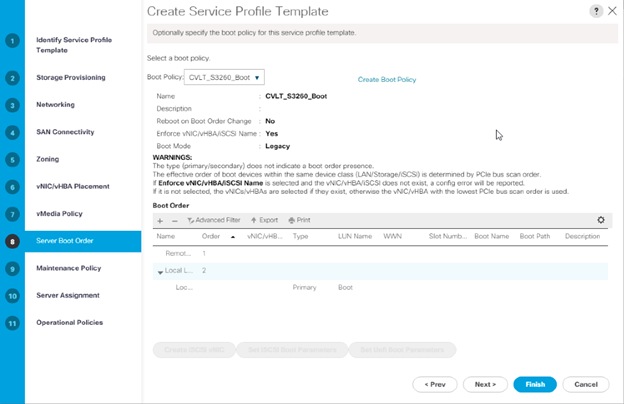Click the remove (−) boot order icon

coord(174,220)
